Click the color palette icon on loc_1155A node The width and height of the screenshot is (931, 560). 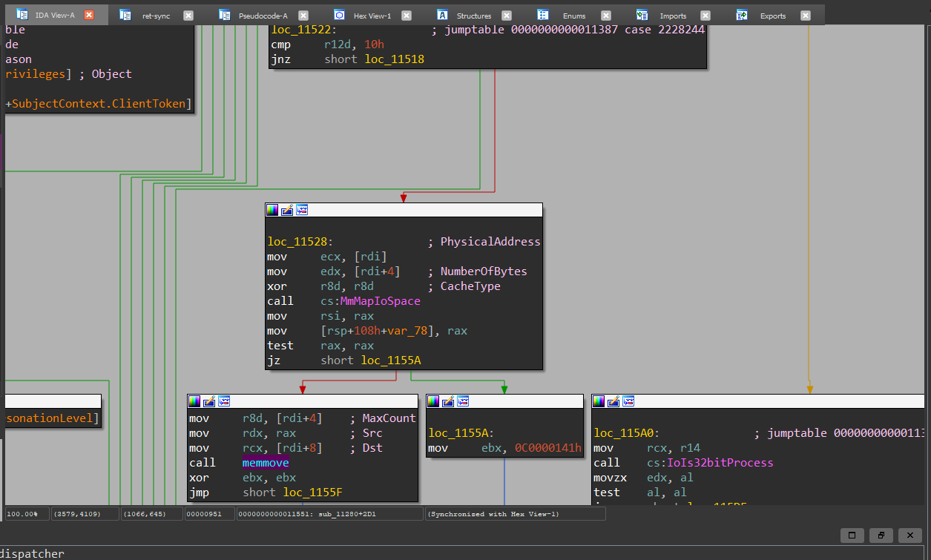pyautogui.click(x=433, y=401)
